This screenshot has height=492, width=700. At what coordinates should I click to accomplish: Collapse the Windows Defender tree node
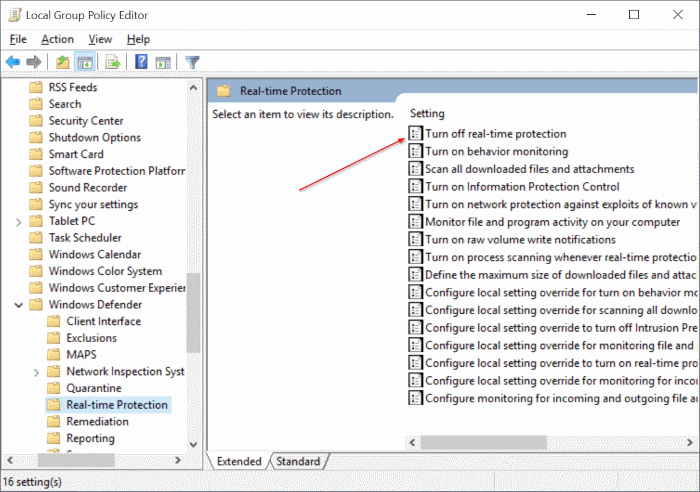coord(18,305)
